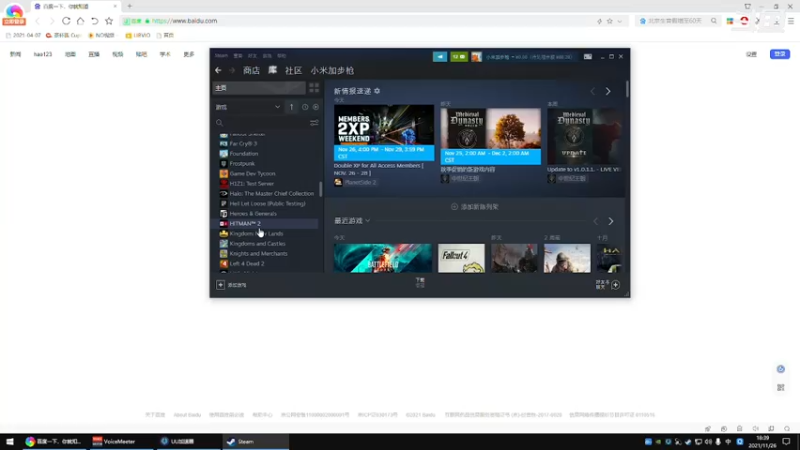Switch to Steam in the taskbar

click(x=255, y=441)
